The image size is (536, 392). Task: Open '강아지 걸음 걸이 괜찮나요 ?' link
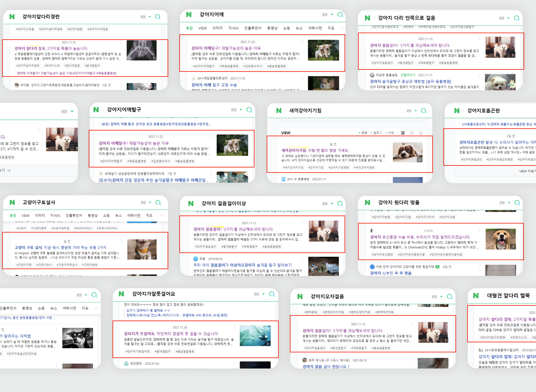click(326, 366)
